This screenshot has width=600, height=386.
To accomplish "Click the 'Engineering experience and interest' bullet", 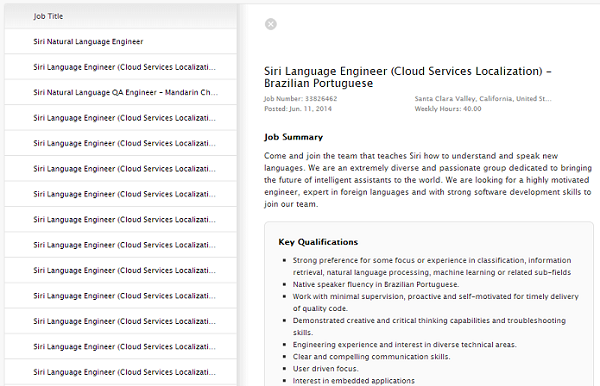I will click(x=404, y=344).
